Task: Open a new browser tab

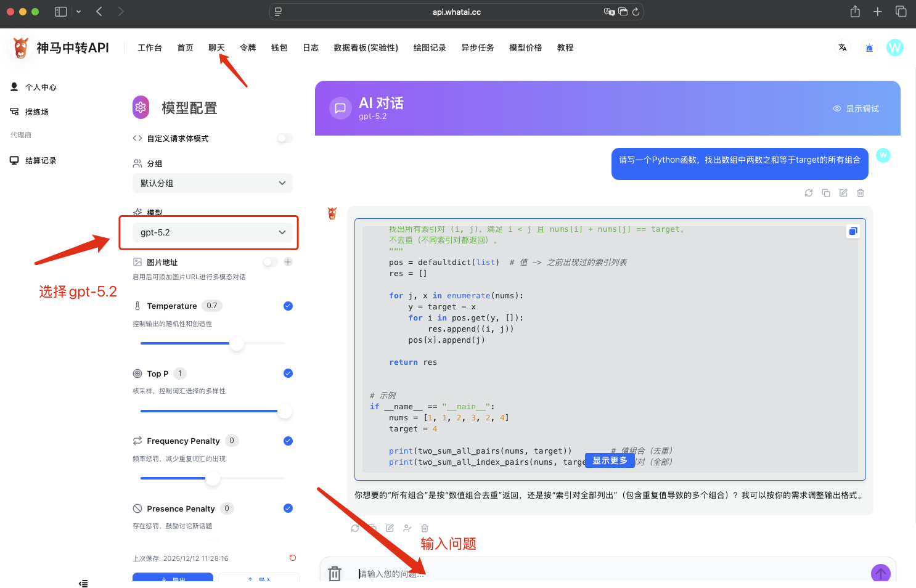Action: tap(878, 12)
